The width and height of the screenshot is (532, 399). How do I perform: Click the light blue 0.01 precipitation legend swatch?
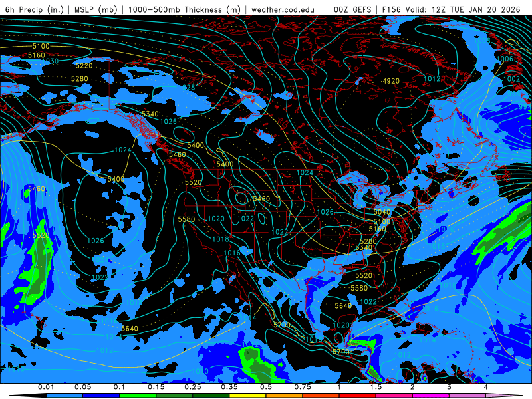65,396
